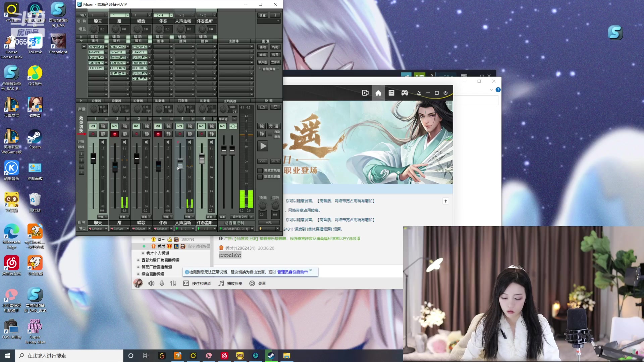
Task: Select 秀才个人频道 in the channel list
Action: coord(158,253)
